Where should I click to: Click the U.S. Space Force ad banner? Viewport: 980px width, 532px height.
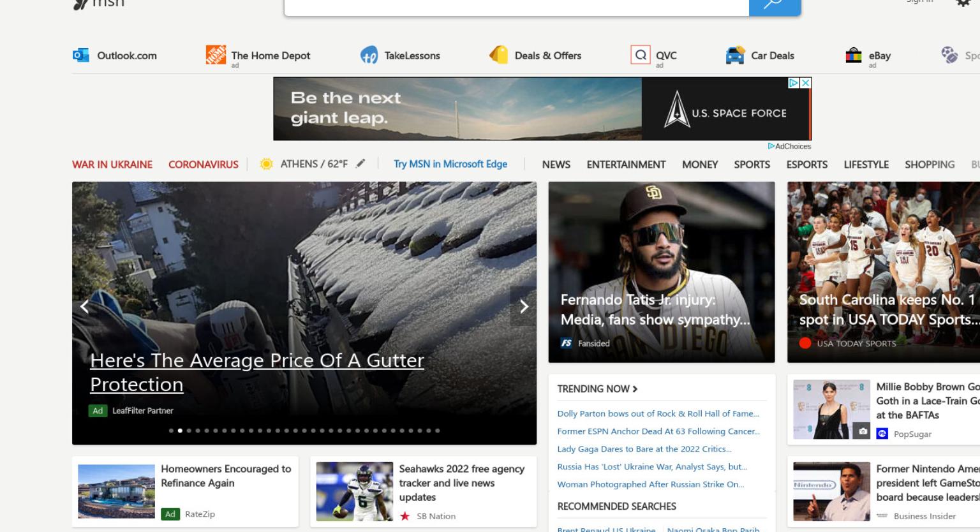[542, 109]
